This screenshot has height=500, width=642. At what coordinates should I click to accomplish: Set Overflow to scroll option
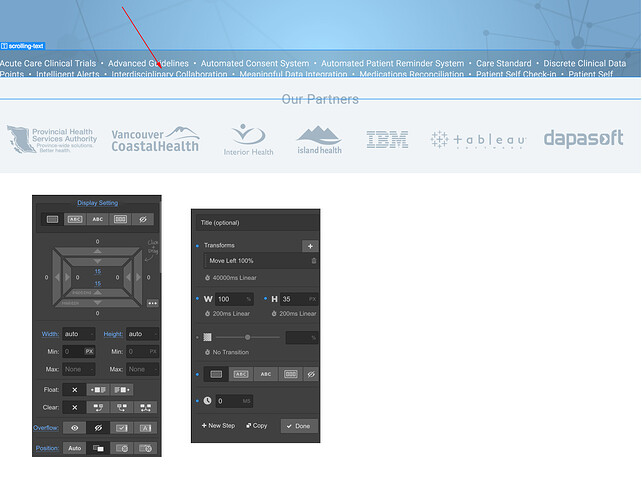tap(122, 428)
